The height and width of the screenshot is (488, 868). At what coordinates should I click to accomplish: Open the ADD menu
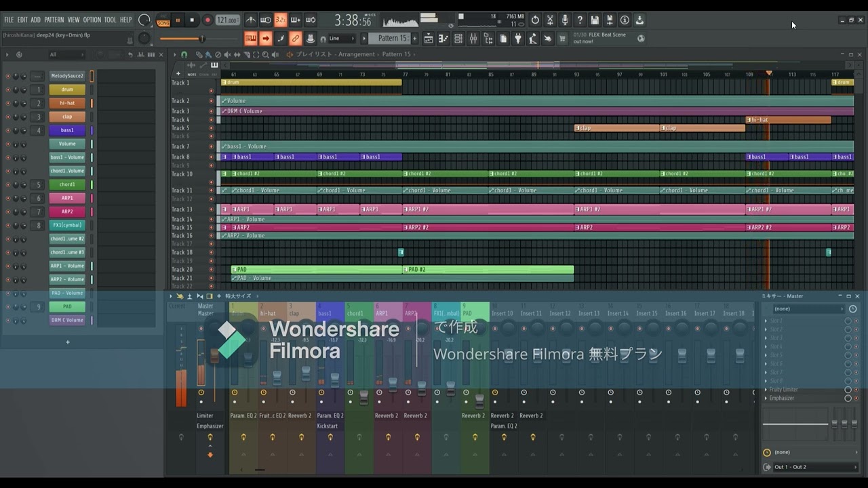tap(36, 20)
